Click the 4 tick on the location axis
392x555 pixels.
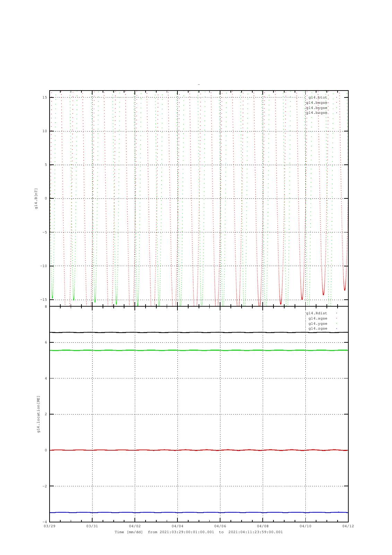click(x=46, y=378)
